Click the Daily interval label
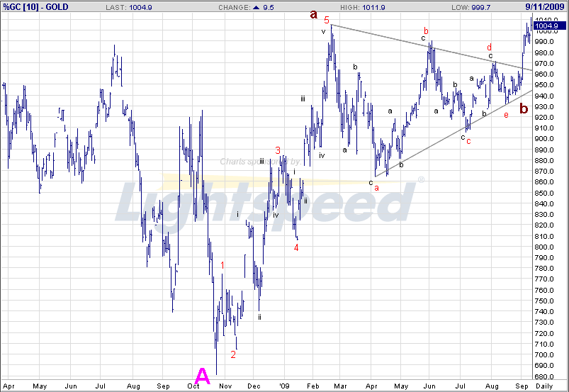 pos(544,386)
